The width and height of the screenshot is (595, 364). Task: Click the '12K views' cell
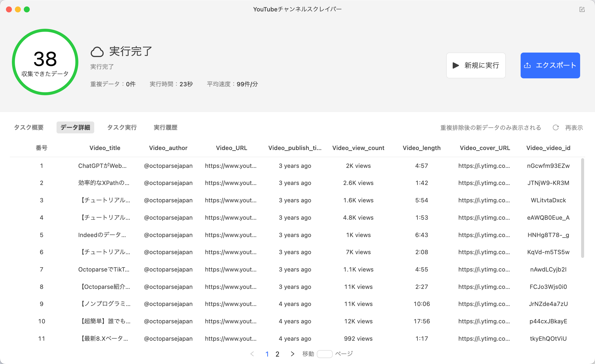pyautogui.click(x=358, y=321)
